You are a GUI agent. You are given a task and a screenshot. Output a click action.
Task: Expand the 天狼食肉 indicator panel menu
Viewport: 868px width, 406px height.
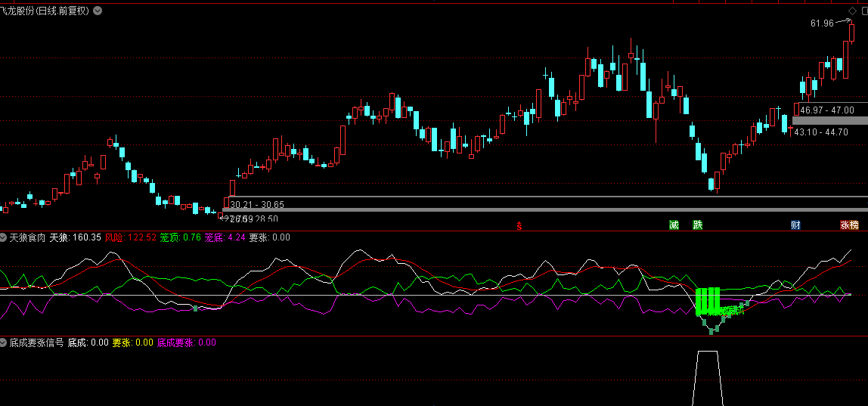coord(3,237)
